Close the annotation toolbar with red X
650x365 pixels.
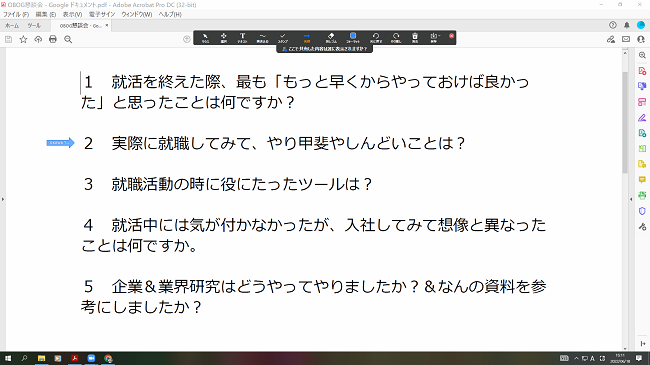(451, 36)
